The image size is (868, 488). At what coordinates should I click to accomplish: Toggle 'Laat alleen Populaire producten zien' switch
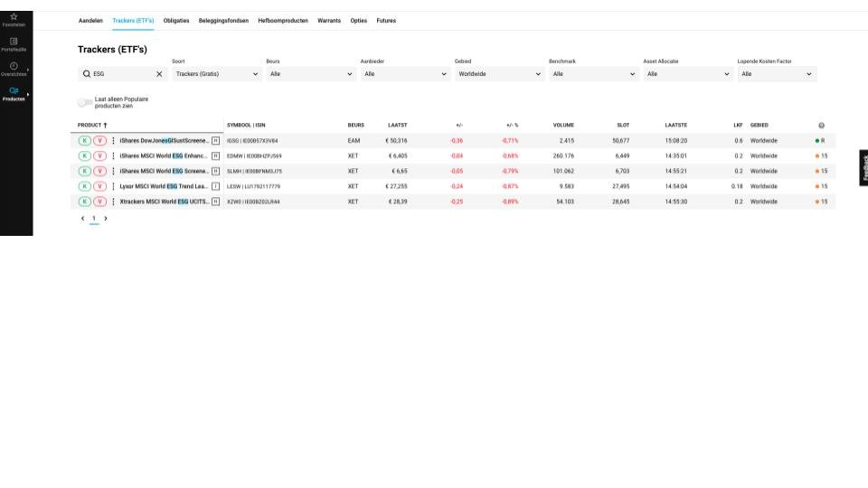coord(85,102)
